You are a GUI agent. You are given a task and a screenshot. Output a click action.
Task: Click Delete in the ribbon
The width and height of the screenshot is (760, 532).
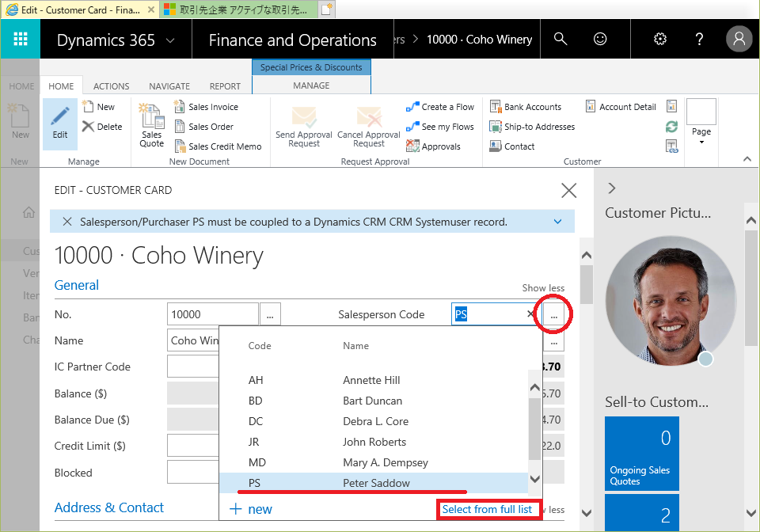(102, 127)
